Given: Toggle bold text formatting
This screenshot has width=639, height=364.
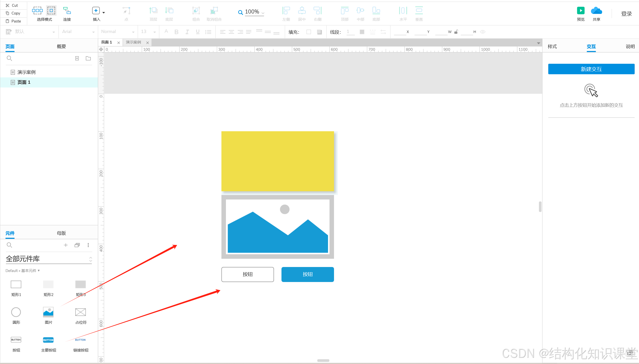Looking at the screenshot, I should pos(176,32).
